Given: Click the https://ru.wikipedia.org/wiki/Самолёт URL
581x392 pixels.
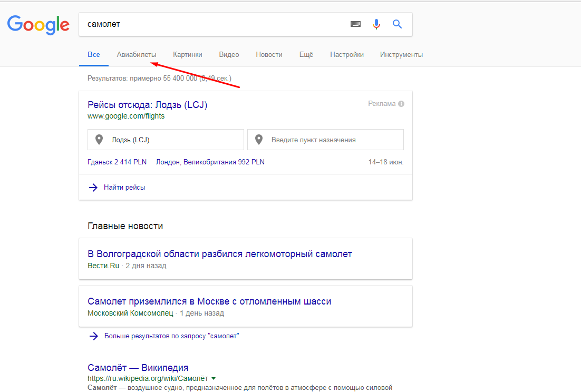Looking at the screenshot, I should [x=148, y=379].
